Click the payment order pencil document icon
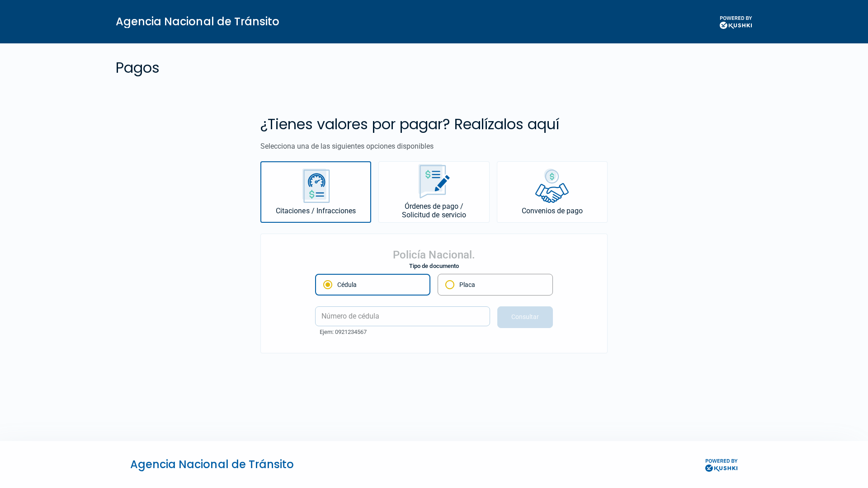 click(434, 181)
